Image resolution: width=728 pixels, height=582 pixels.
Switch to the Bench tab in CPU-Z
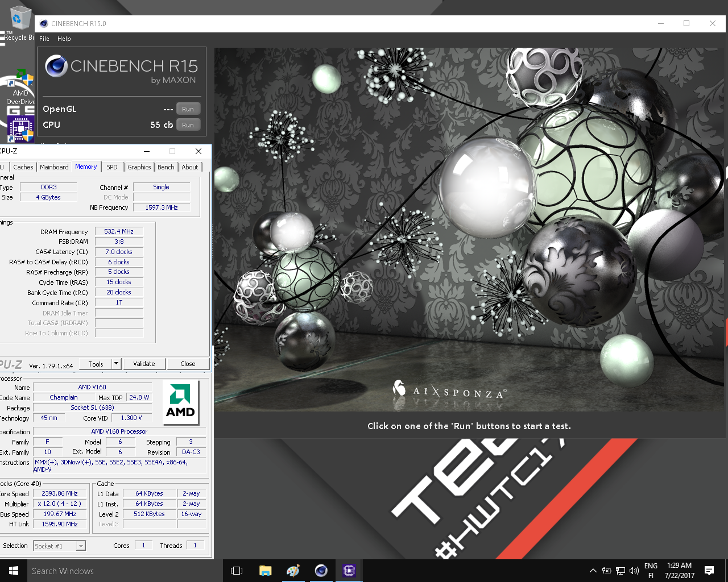tap(166, 167)
